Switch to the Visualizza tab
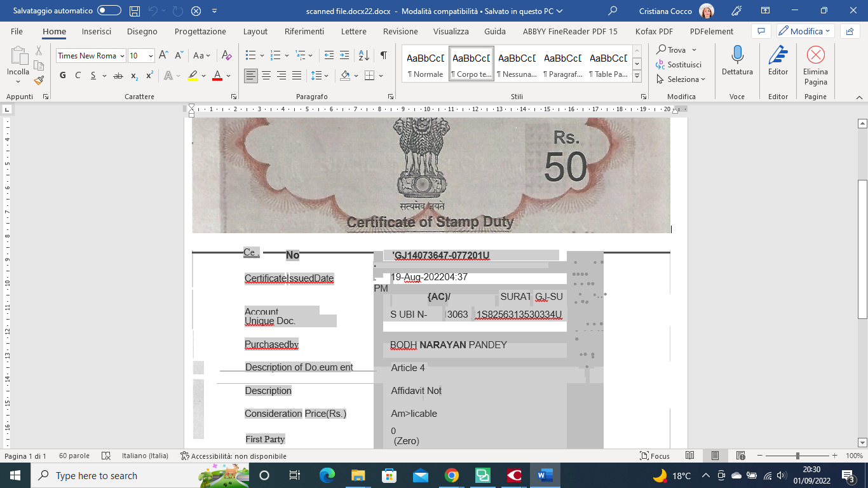The height and width of the screenshot is (488, 868). point(451,31)
